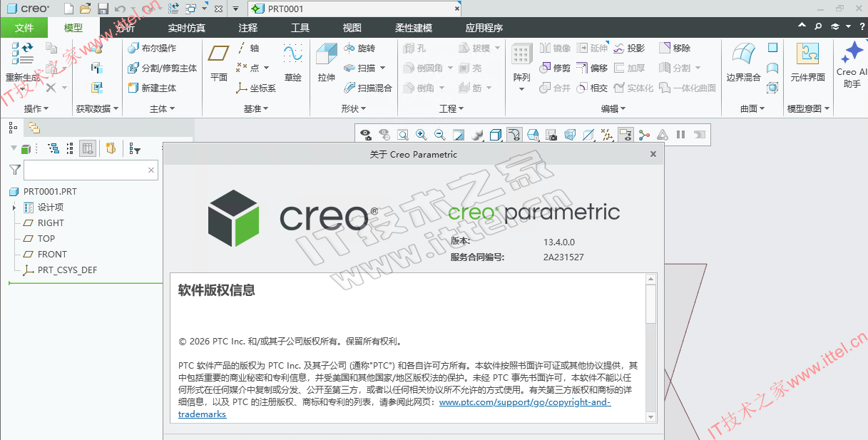The width and height of the screenshot is (868, 440).
Task: Click the refit zoom icon in graphics toolbar
Action: click(402, 134)
